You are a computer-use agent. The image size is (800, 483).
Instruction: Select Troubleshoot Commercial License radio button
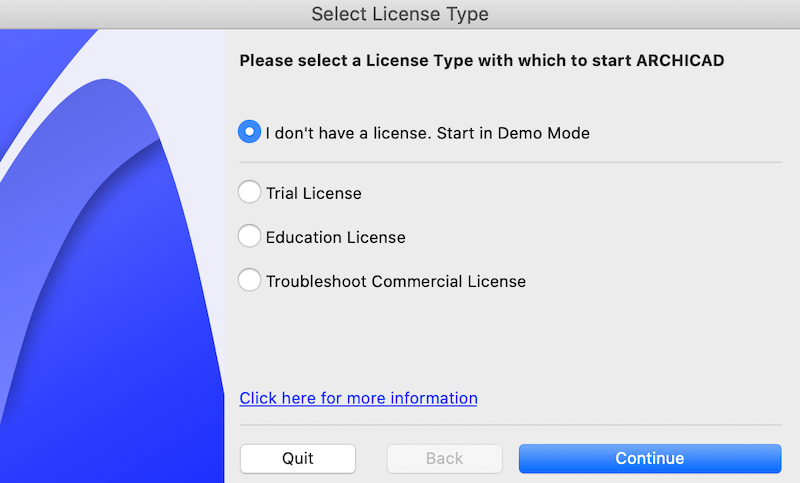click(249, 281)
